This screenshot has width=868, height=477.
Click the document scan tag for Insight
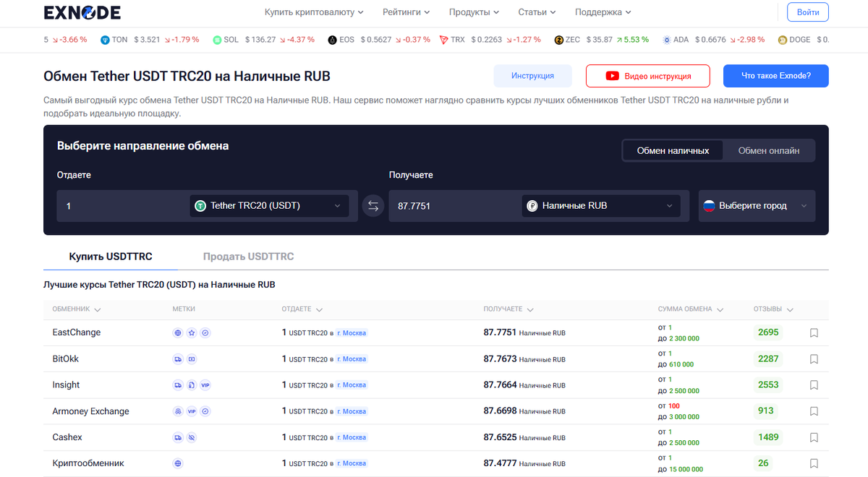pos(192,385)
